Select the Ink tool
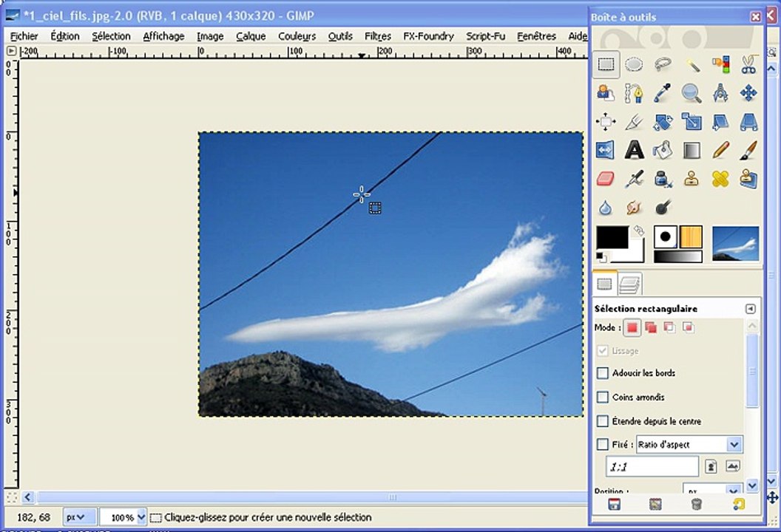781x532 pixels. (663, 179)
